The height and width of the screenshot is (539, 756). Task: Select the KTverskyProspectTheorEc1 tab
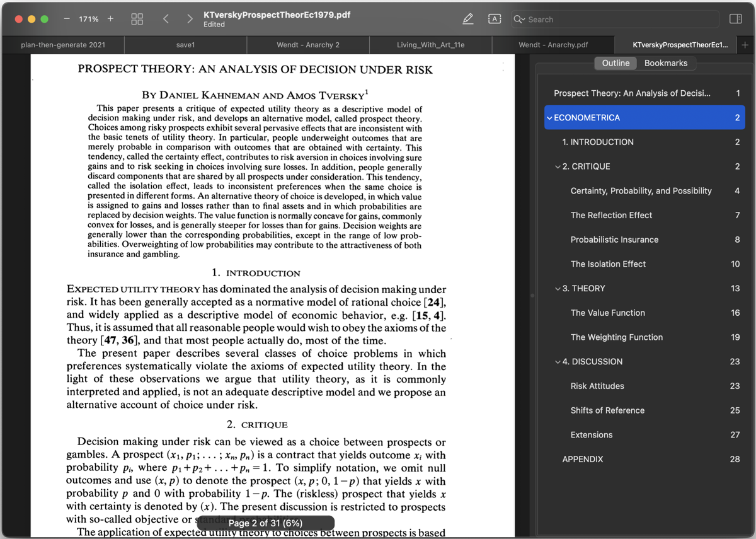[x=675, y=45]
